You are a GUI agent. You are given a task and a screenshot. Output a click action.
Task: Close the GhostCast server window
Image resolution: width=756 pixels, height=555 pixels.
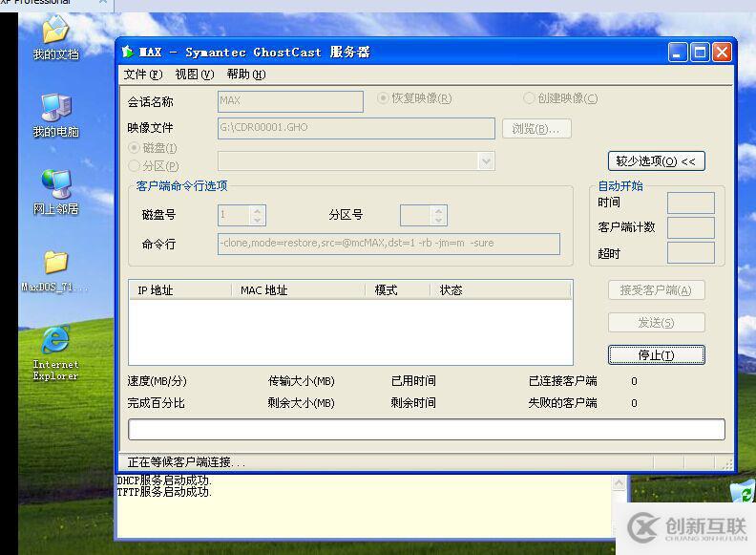click(722, 53)
